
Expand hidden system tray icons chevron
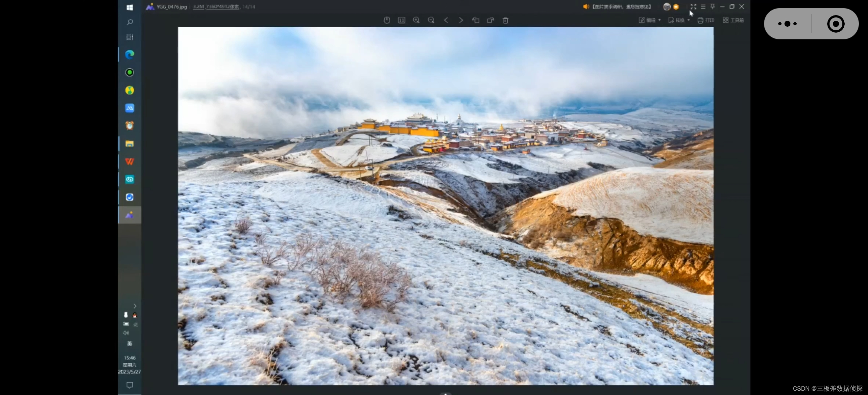click(x=135, y=306)
